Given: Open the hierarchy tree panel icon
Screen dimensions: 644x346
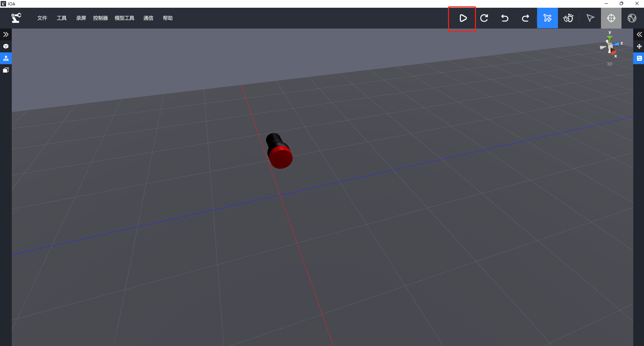Looking at the screenshot, I should click(x=6, y=58).
